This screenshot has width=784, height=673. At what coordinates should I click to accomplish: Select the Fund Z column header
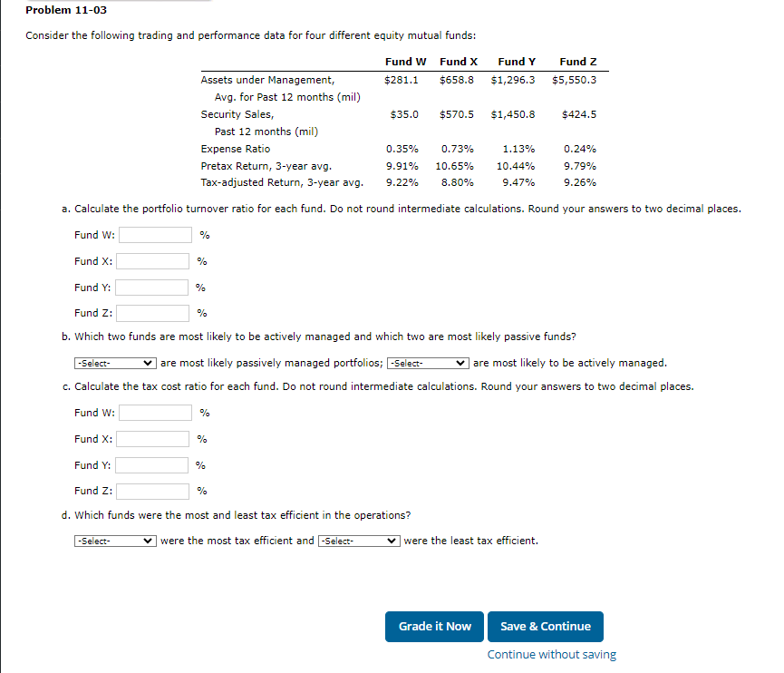(x=577, y=62)
